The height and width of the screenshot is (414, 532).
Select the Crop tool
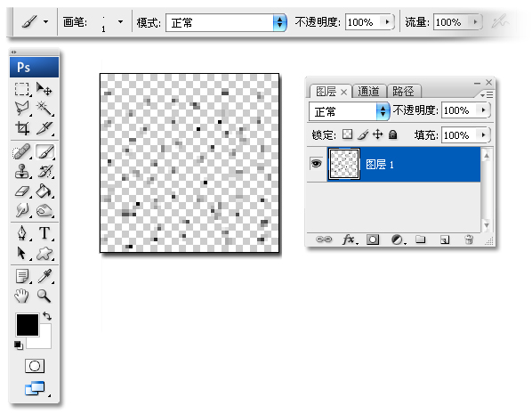click(x=22, y=128)
